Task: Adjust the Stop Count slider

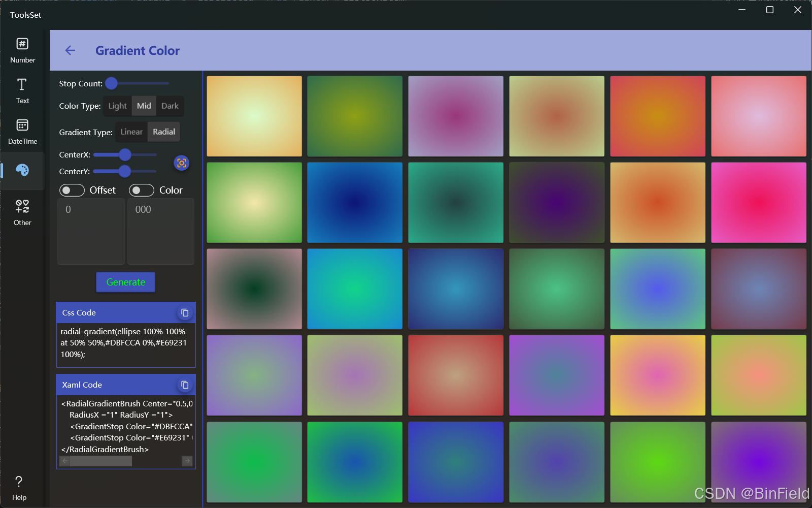Action: (x=137, y=83)
